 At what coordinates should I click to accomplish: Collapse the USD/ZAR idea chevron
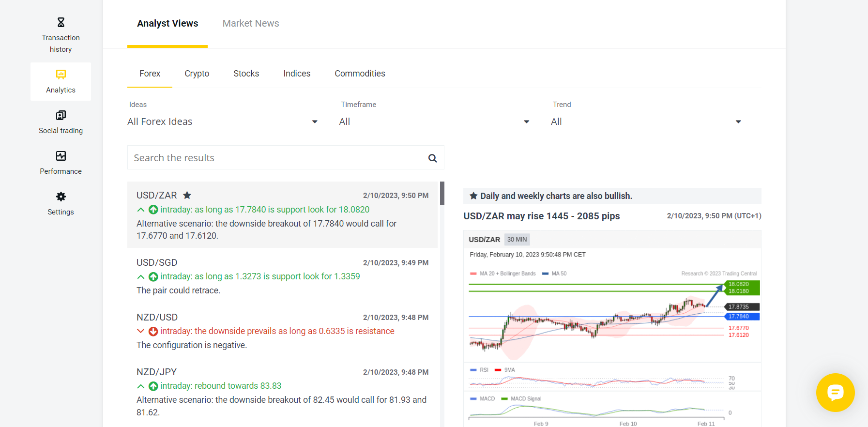pos(141,210)
